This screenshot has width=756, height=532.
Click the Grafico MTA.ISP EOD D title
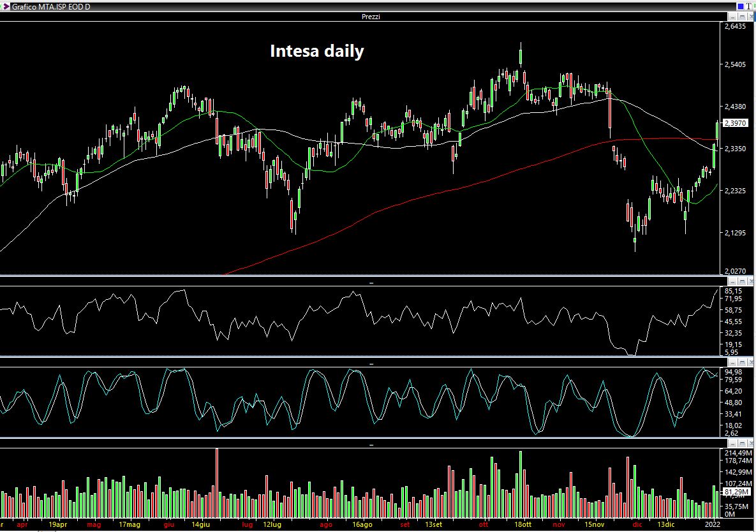tap(51, 7)
